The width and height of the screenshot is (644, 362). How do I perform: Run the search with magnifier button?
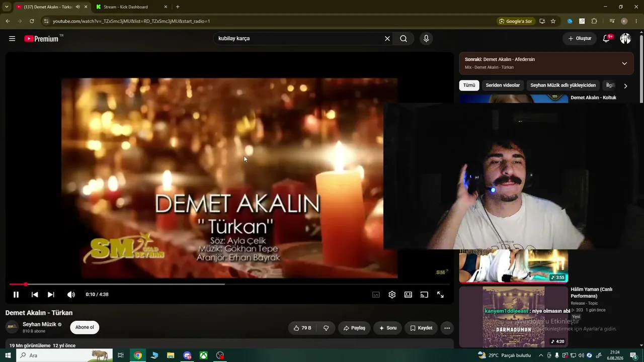(404, 39)
